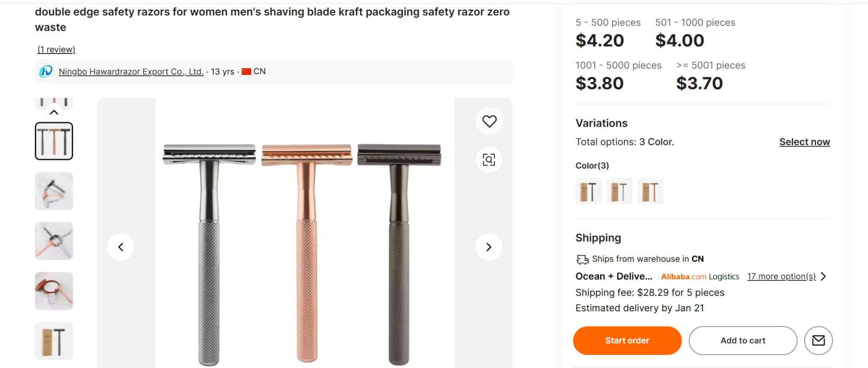Select the black razor color variation

(589, 191)
